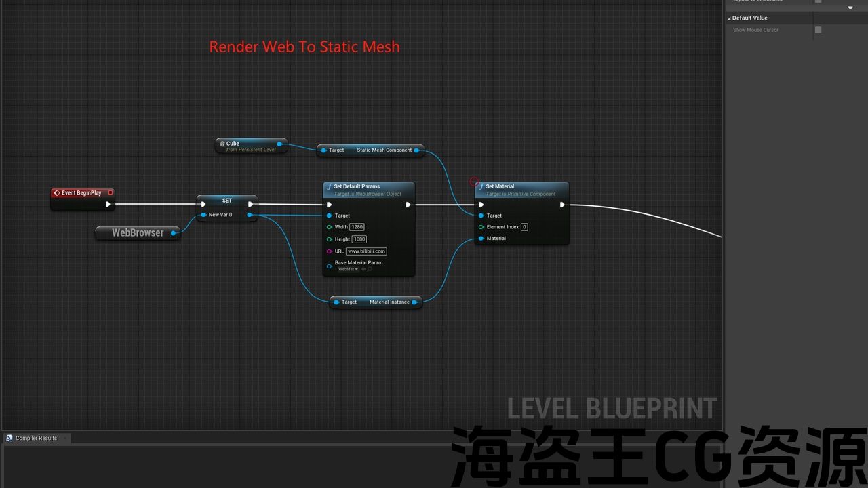This screenshot has width=868, height=488.
Task: Expand the advanced options arrow above Default Value
Action: tap(850, 8)
